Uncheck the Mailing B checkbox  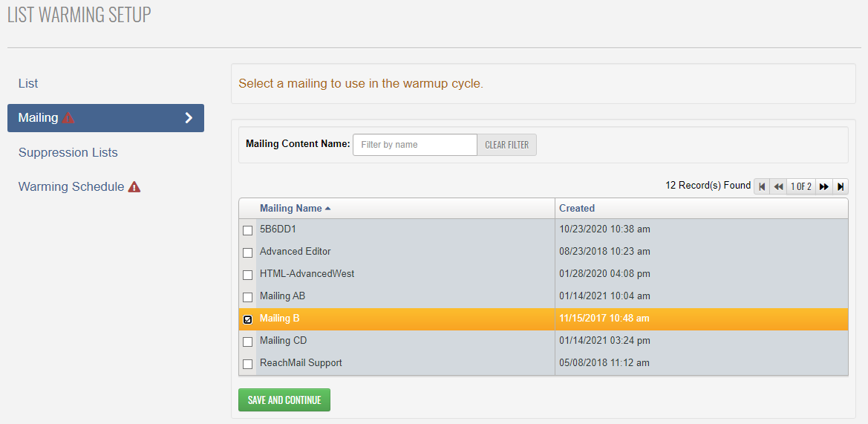248,319
